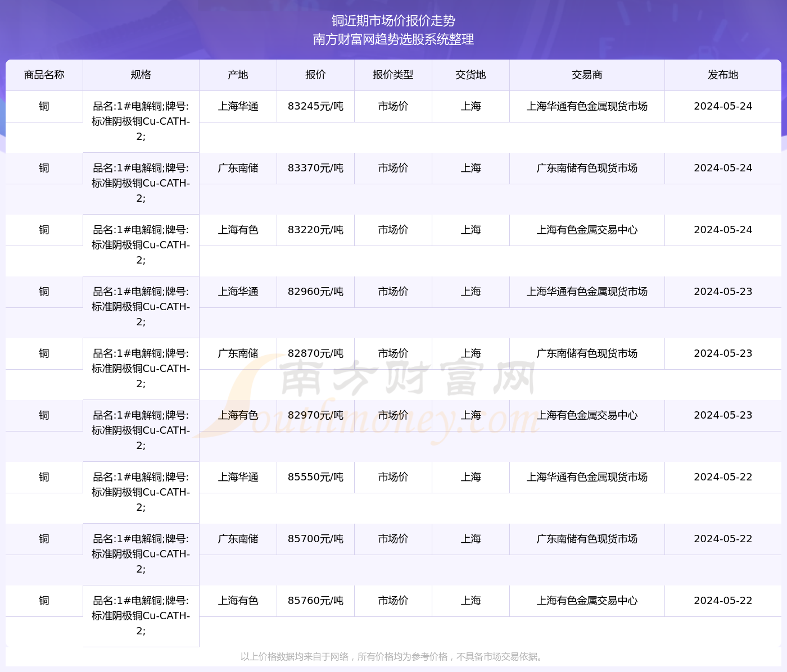Click the 83245元/吨 price cell
This screenshot has width=787, height=672.
pyautogui.click(x=315, y=106)
